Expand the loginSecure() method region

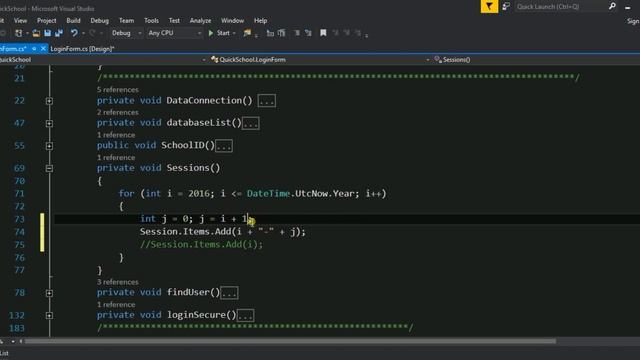(x=49, y=316)
